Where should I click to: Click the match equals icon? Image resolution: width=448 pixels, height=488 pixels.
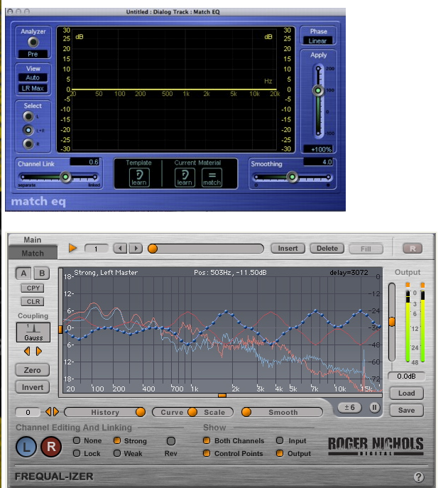[x=212, y=178]
